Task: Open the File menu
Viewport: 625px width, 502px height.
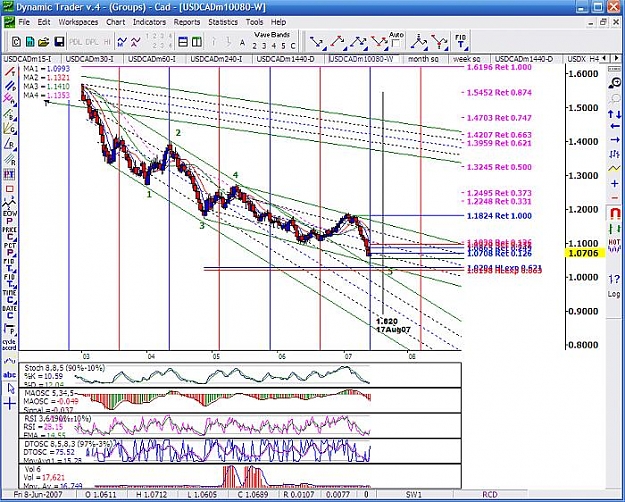Action: (x=24, y=22)
